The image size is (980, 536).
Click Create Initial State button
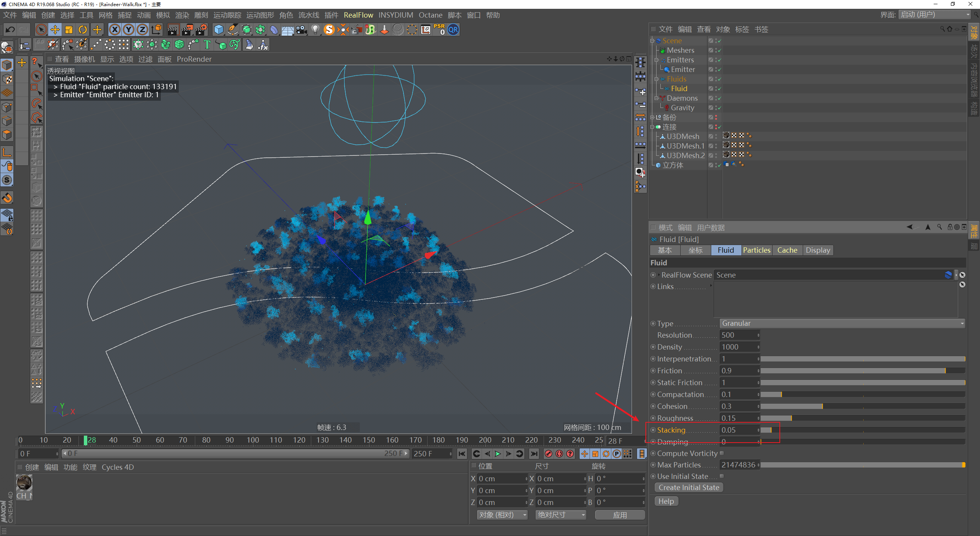click(689, 487)
